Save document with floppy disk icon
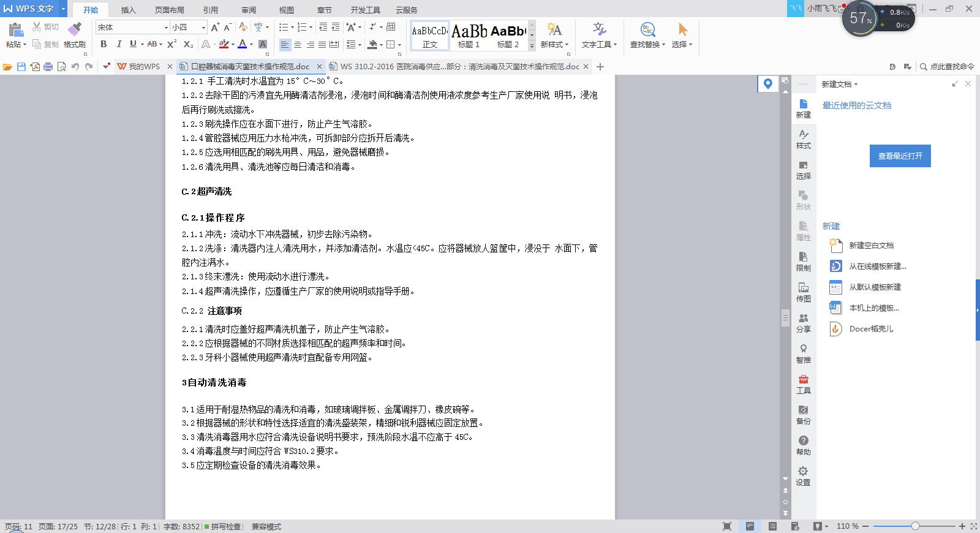 tap(21, 66)
